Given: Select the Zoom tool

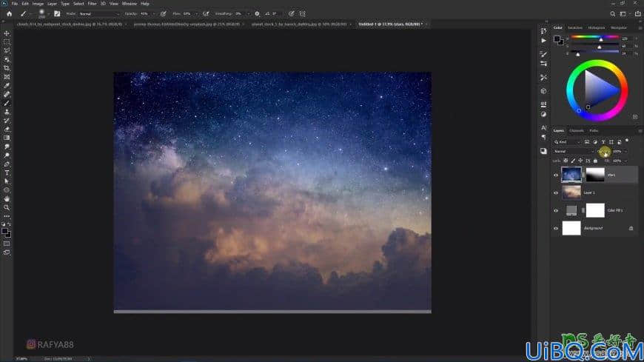Looking at the screenshot, I should point(7,207).
